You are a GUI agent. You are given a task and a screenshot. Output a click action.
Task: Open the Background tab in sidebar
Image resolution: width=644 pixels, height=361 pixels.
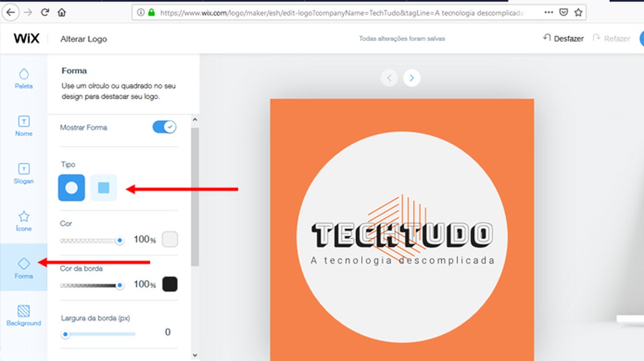tap(24, 315)
